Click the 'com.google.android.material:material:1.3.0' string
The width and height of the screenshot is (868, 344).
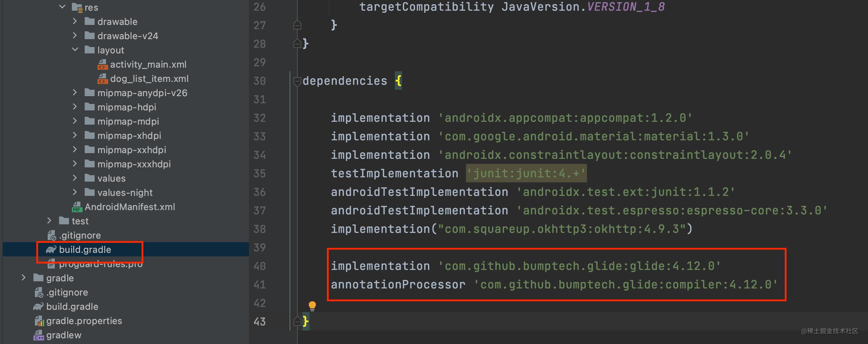[x=594, y=136]
